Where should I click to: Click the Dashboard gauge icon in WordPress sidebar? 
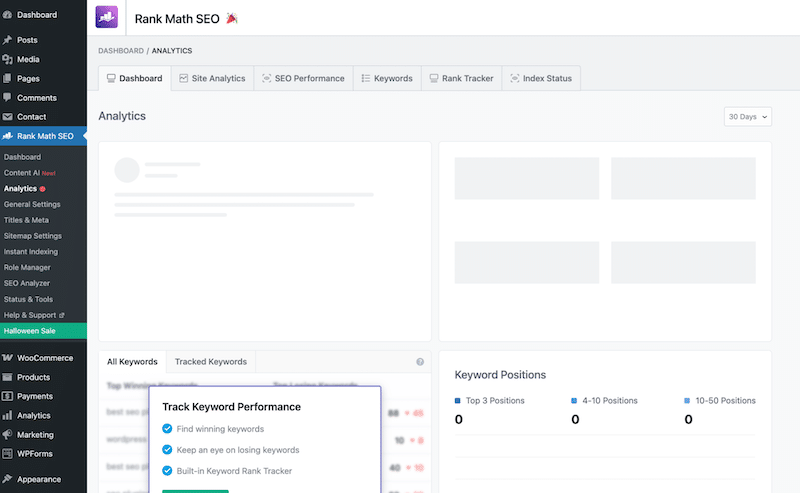(x=7, y=15)
